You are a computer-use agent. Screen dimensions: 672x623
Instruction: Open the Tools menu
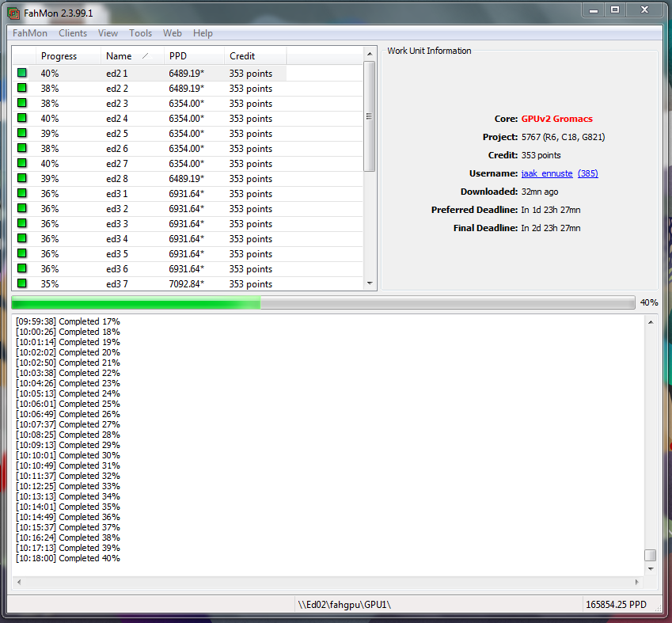(141, 33)
